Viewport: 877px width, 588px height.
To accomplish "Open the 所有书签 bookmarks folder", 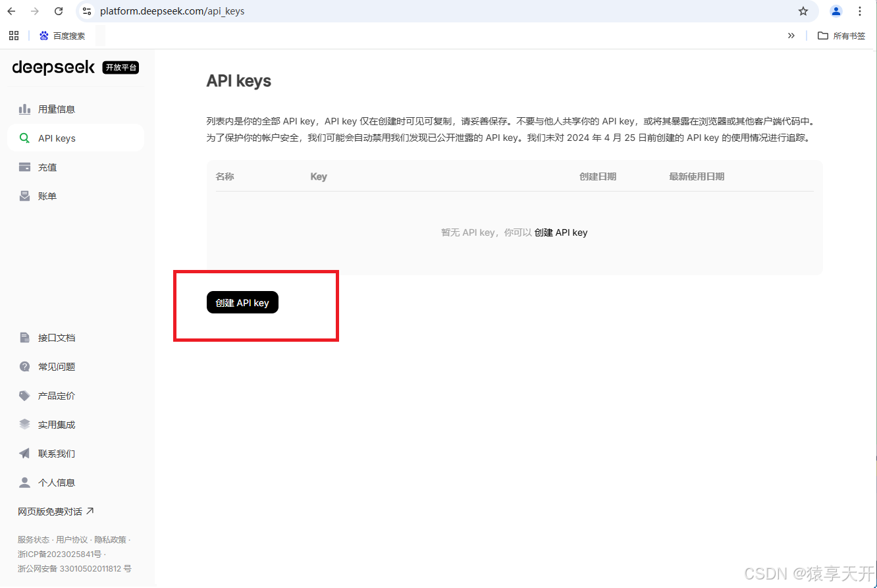I will (x=841, y=36).
